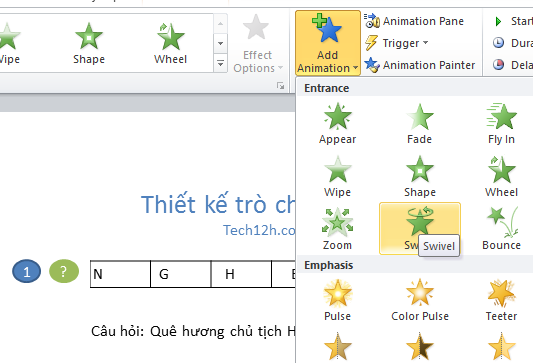
Task: Apply the Teeter emphasis animation
Action: (501, 300)
